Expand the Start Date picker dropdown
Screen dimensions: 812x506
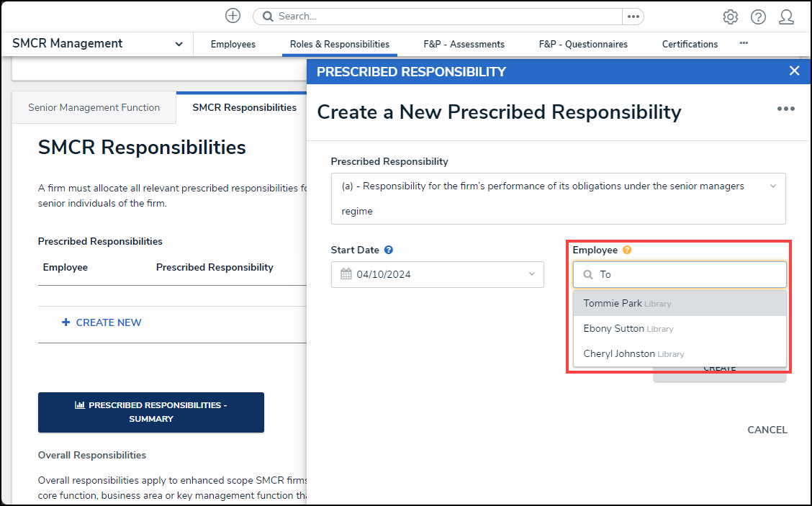532,274
